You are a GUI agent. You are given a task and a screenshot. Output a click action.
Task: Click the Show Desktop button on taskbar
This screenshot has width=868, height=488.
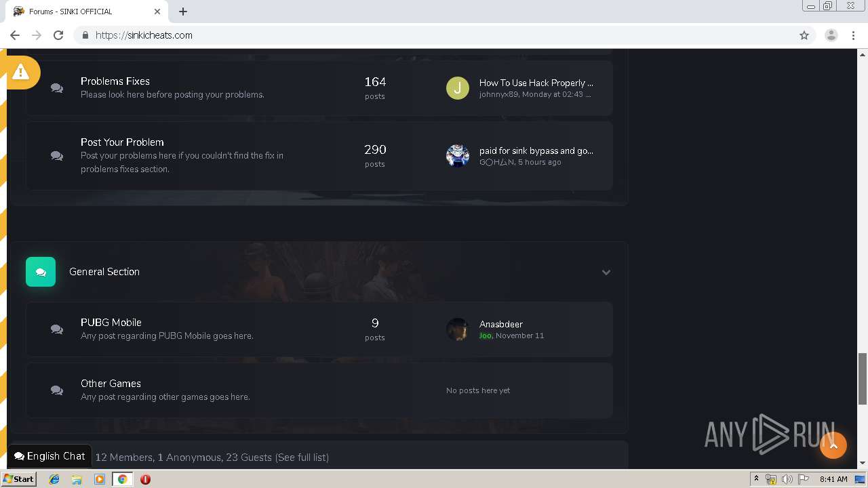[860, 479]
